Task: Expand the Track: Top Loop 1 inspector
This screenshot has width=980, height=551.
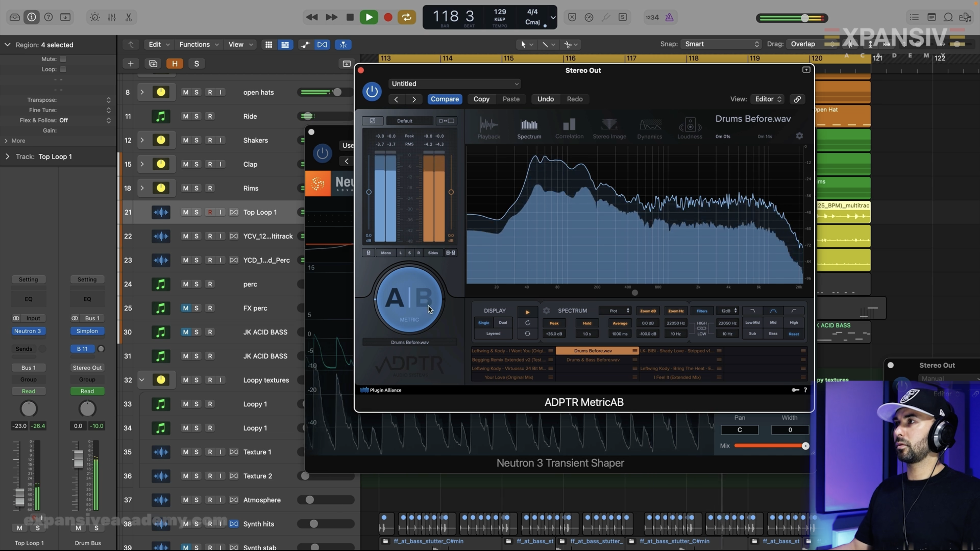Action: point(7,157)
